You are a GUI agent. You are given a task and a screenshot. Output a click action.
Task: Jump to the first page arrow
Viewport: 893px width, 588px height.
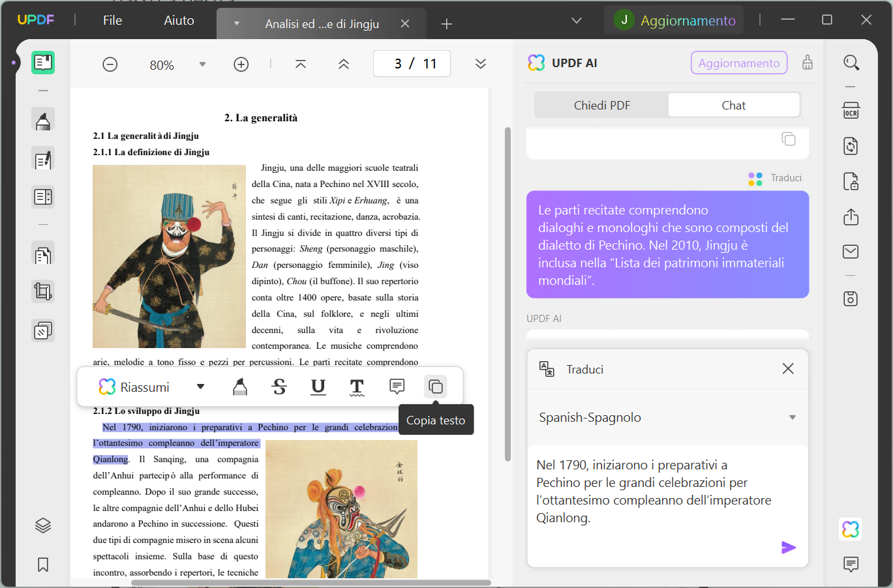(x=301, y=64)
